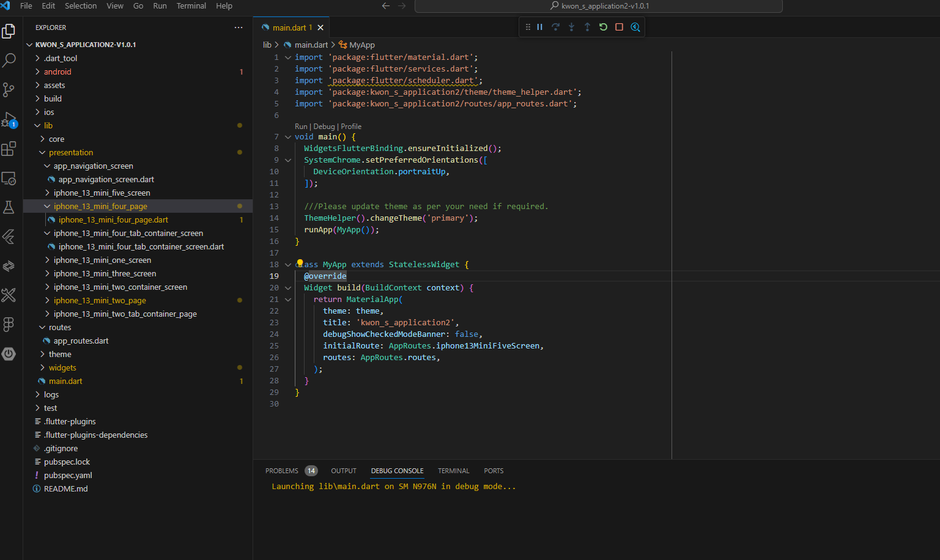Expand the android folder

pyautogui.click(x=37, y=72)
